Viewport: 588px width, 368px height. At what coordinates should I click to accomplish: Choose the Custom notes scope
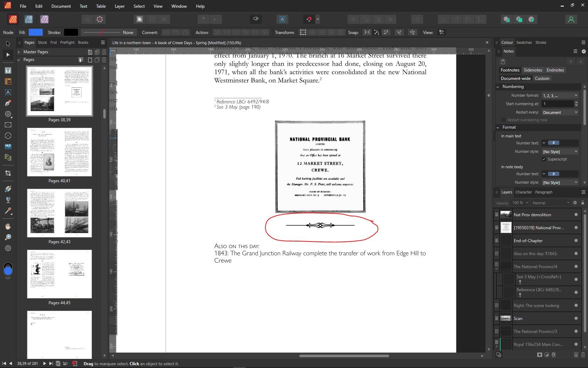click(542, 79)
